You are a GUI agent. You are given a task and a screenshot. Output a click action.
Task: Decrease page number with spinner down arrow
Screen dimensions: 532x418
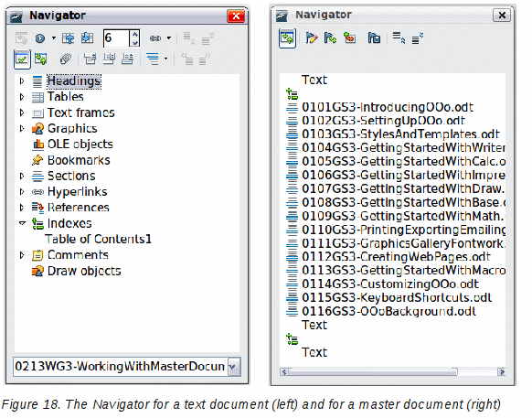(134, 42)
